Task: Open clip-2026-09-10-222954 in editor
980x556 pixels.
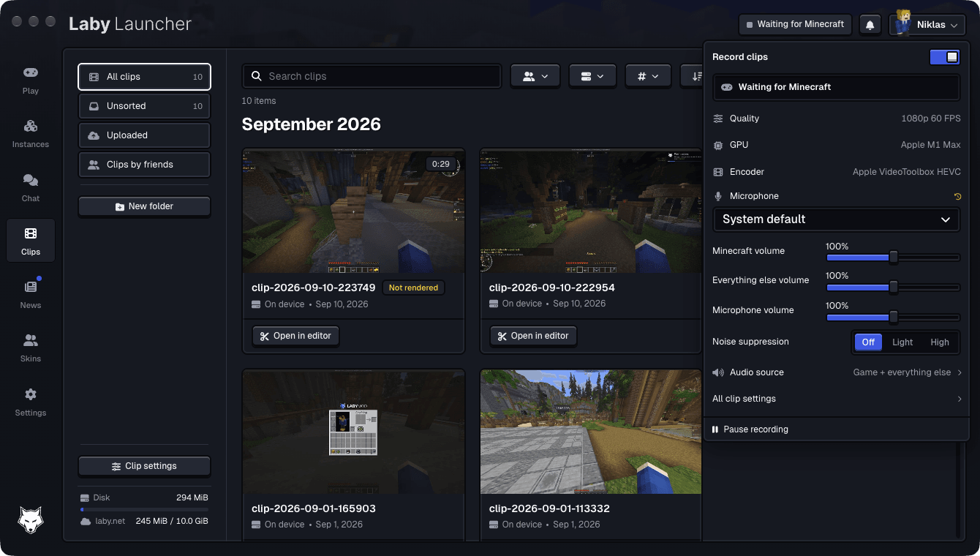Action: pos(533,336)
